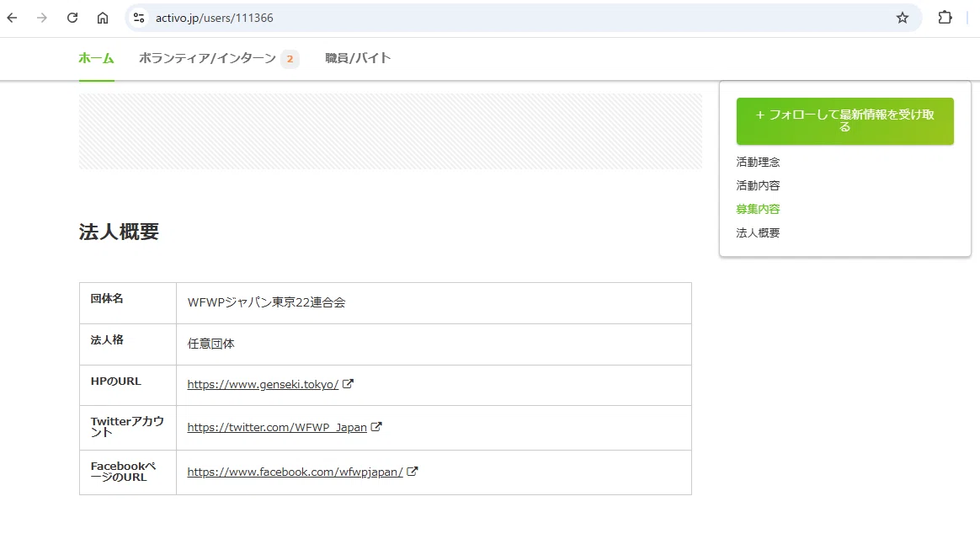Open the 職員/バイト tab
980x539 pixels.
358,58
